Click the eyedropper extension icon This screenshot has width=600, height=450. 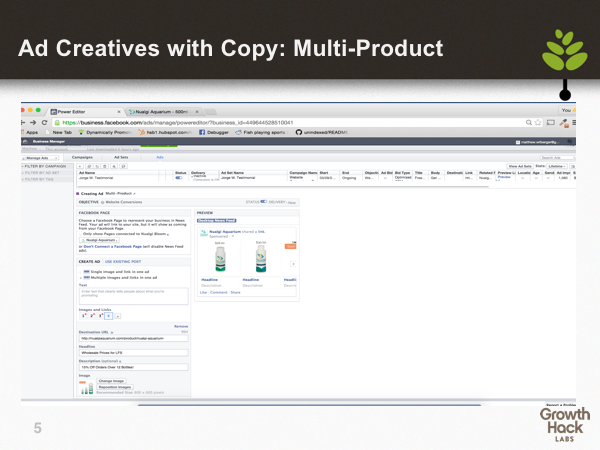[x=563, y=122]
